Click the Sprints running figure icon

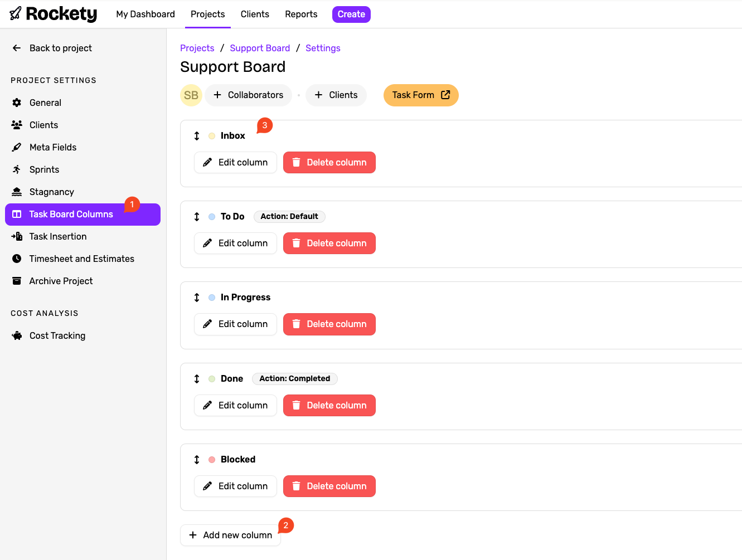tap(17, 169)
